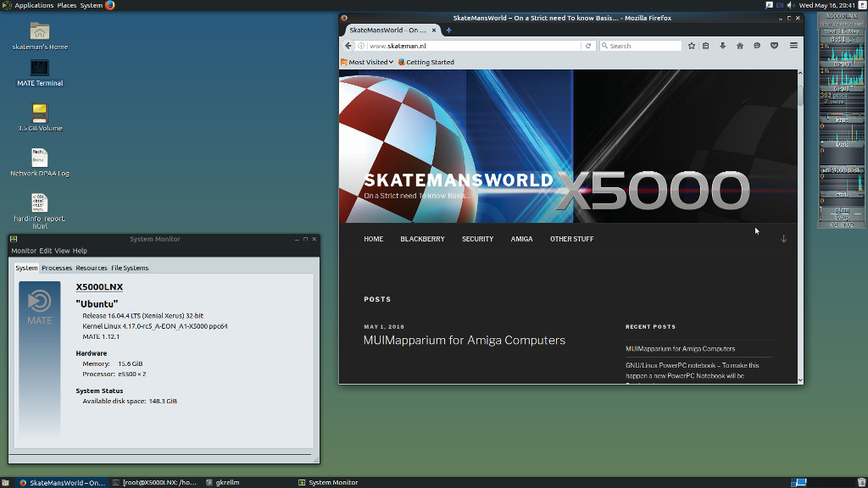Open the SECURITY navigation link
868x488 pixels.
(478, 239)
